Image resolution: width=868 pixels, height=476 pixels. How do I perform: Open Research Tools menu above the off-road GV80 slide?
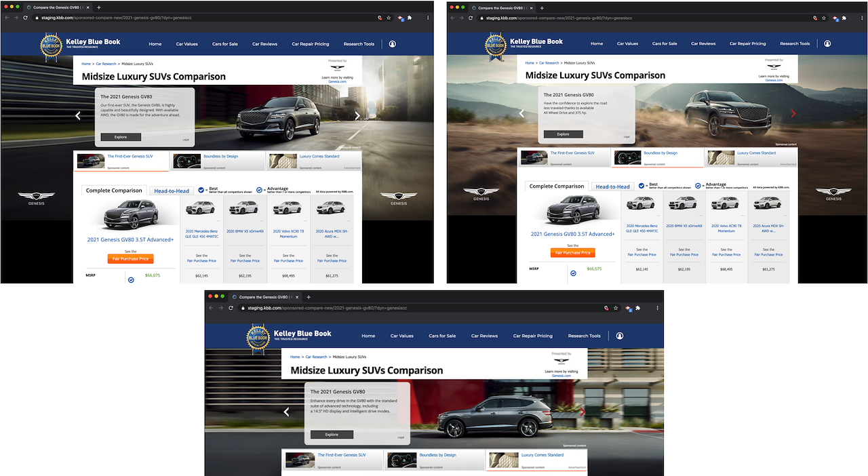click(794, 43)
